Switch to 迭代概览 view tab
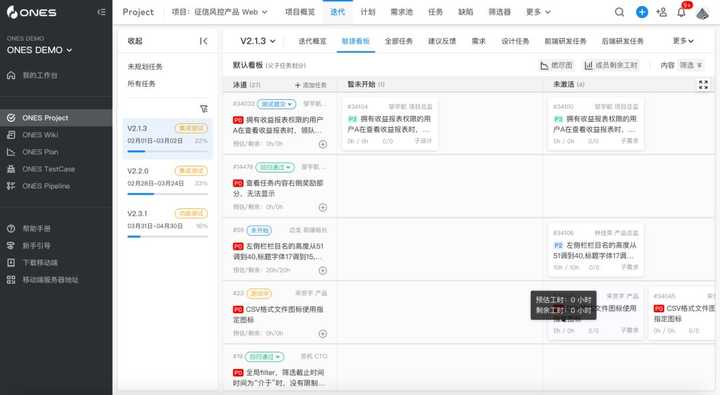 (312, 41)
